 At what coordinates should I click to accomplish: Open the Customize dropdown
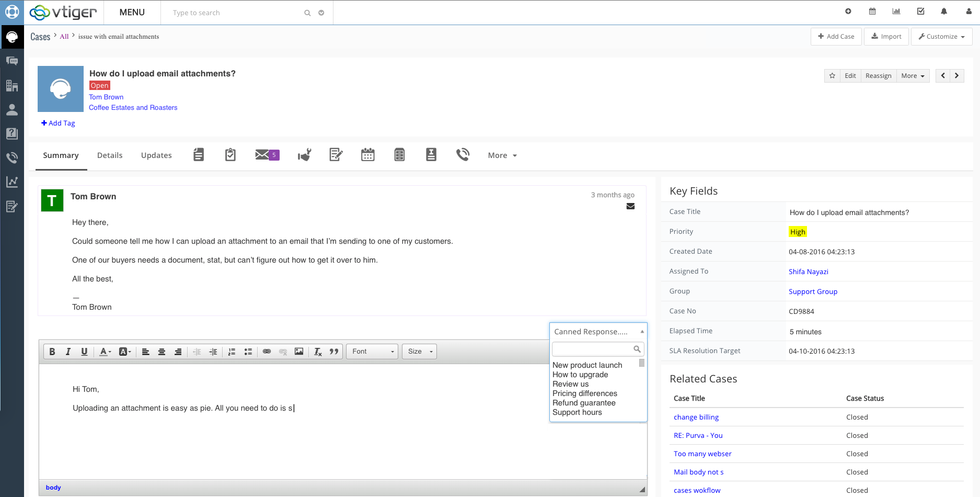[941, 37]
